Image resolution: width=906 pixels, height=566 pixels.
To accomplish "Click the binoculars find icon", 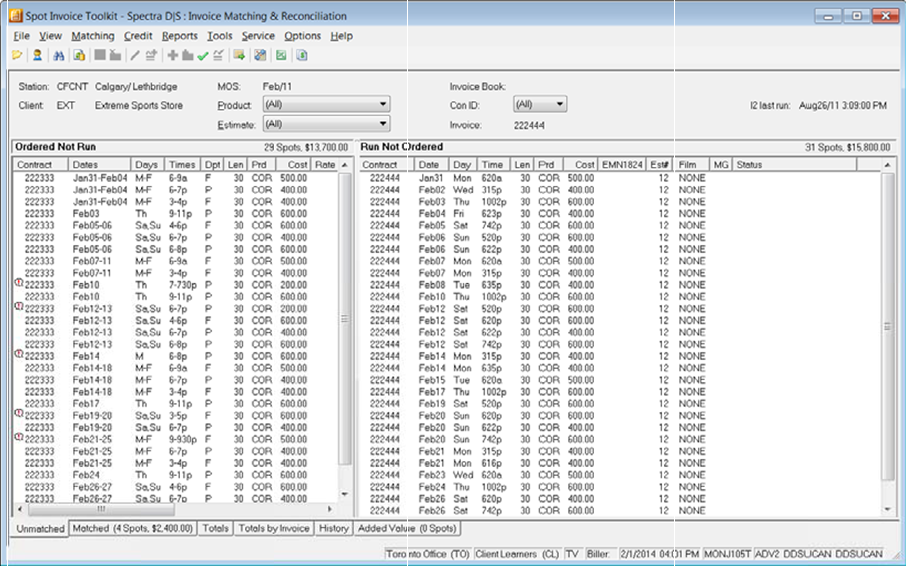I will click(58, 55).
